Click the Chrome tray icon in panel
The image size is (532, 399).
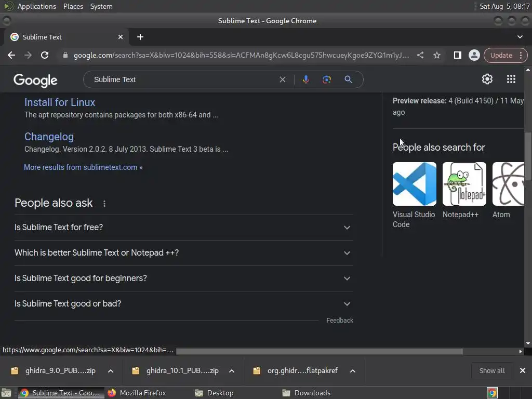tap(492, 393)
